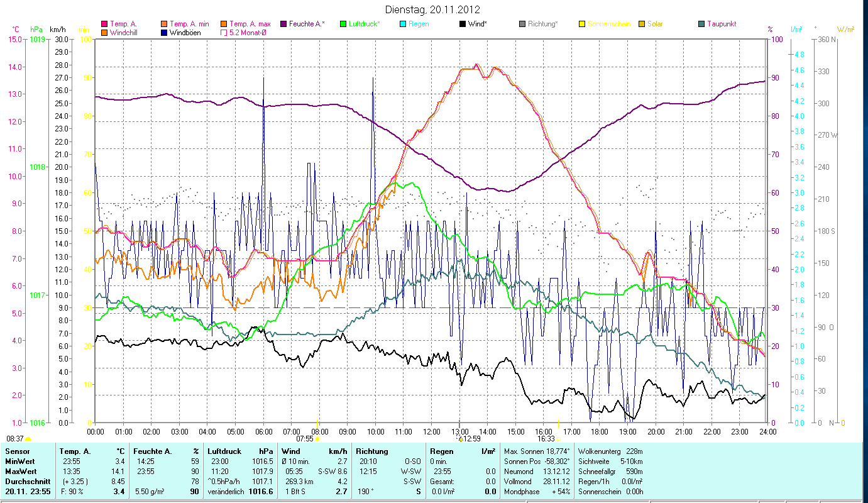
Task: Click the black Wind* legend swatch
Action: 462,24
